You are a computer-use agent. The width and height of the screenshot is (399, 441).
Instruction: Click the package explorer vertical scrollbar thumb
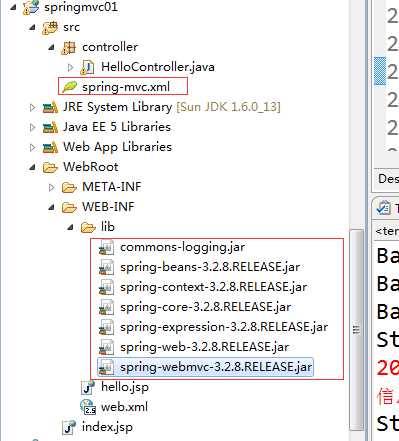[356, 329]
